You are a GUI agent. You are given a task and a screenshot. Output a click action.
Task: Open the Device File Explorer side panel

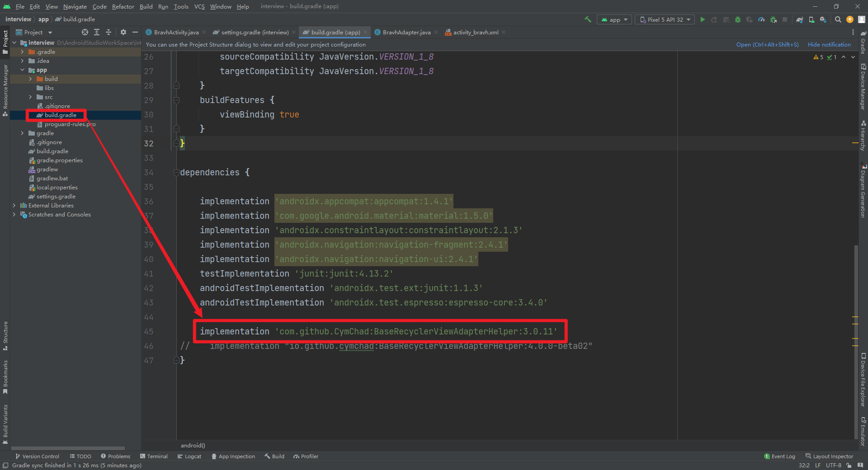(x=863, y=380)
